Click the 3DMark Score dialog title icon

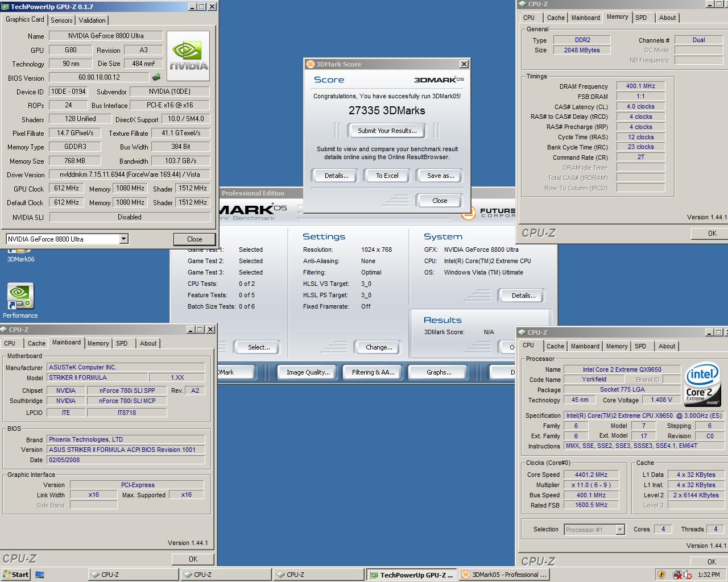click(310, 64)
